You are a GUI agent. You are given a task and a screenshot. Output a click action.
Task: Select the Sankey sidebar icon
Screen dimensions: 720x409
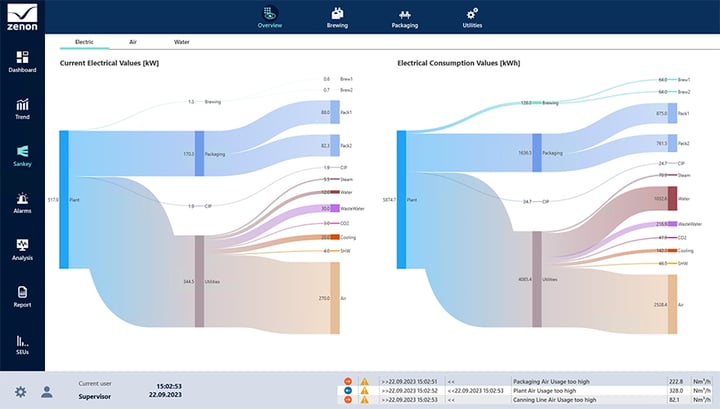click(22, 156)
